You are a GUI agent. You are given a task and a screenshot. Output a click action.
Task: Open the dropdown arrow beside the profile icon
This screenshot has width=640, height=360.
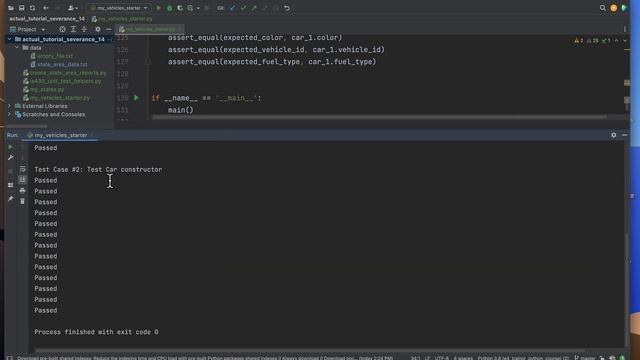coord(198,8)
